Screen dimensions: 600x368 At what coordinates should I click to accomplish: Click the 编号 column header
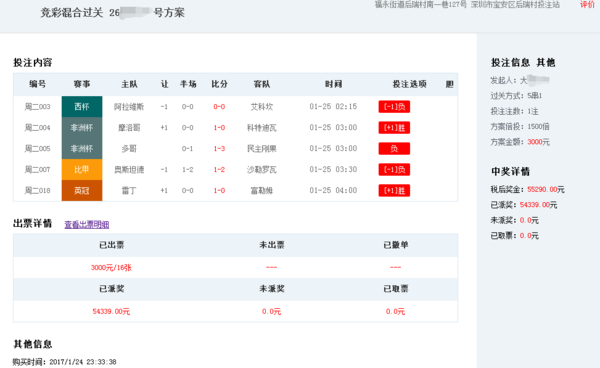tap(38, 84)
